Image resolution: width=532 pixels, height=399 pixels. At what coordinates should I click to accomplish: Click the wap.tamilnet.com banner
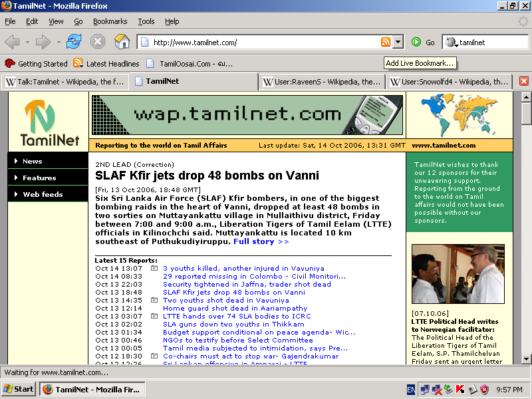click(247, 115)
